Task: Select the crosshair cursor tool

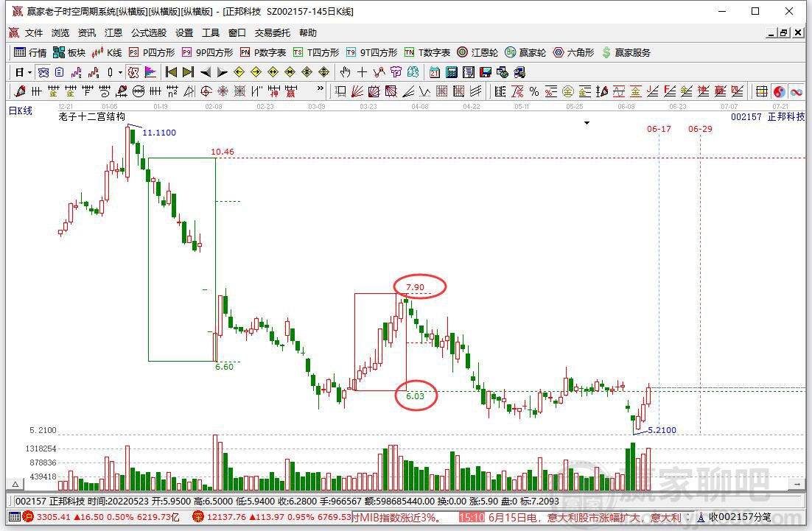Action: tap(362, 72)
